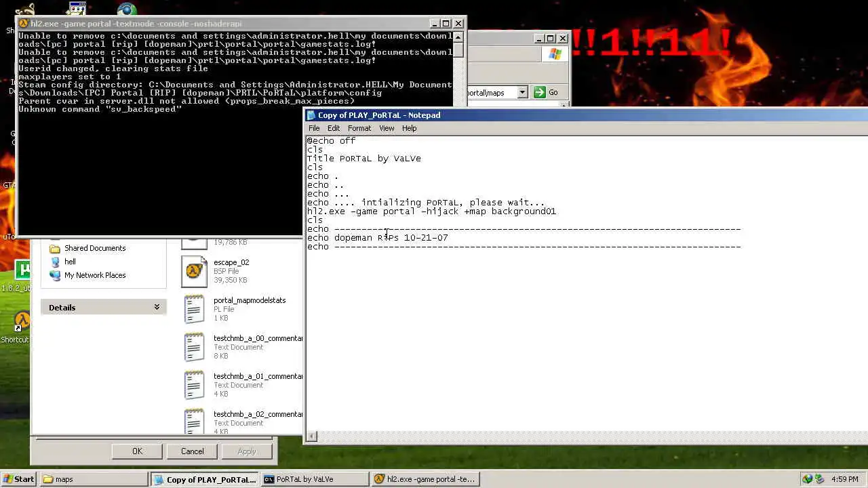868x488 pixels.
Task: Switch to PoRTaL by VaLVe taskbar button
Action: [316, 479]
